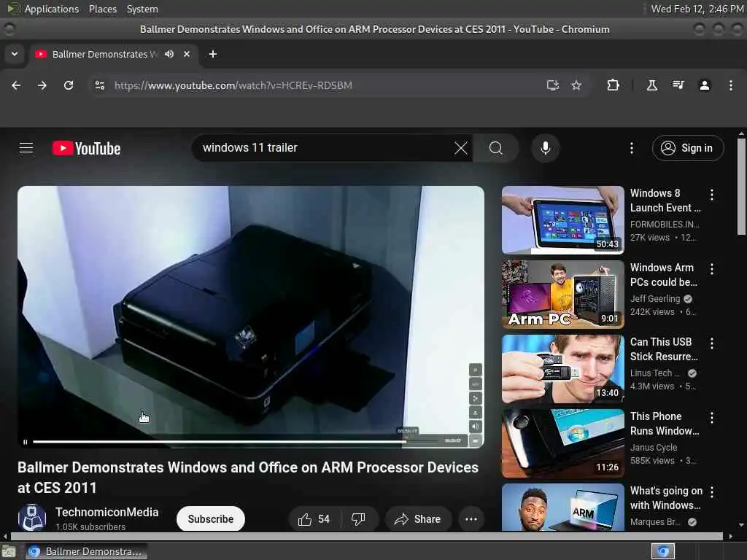Bookmark this page with the star icon

[576, 85]
